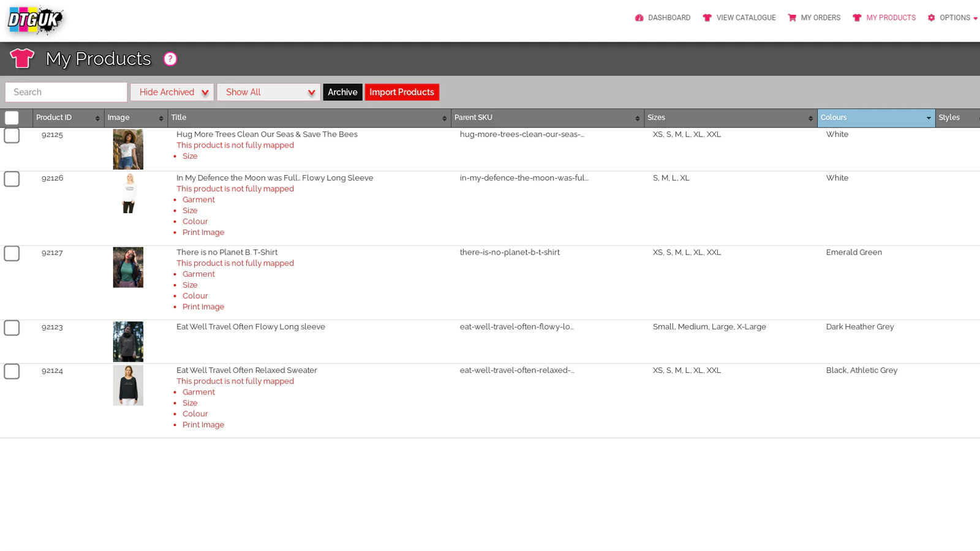Screen dimensions: 980x551
Task: Open the pink help question mark icon
Action: tap(170, 59)
